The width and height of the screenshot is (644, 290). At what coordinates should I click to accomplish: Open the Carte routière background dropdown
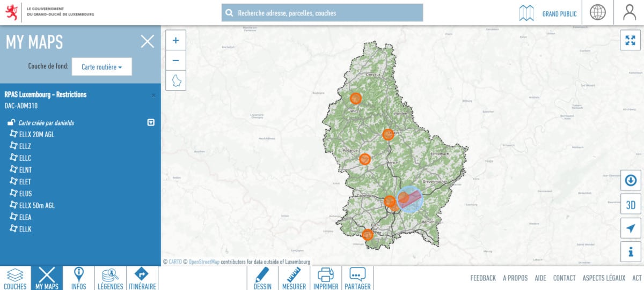pyautogui.click(x=102, y=67)
